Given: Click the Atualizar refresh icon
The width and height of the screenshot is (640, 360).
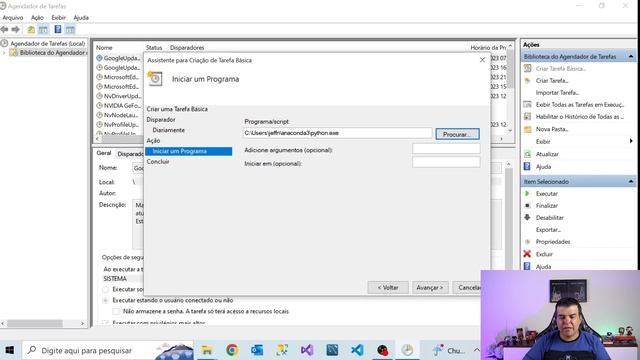Looking at the screenshot, I should pos(527,154).
